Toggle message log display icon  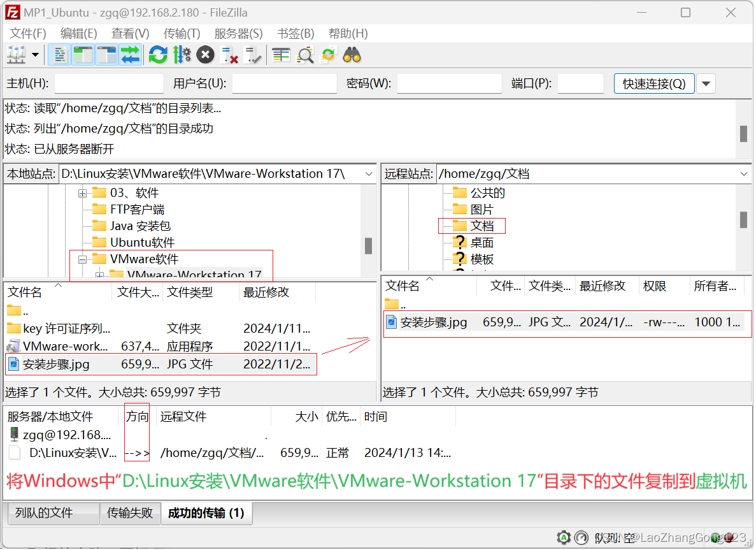(60, 55)
